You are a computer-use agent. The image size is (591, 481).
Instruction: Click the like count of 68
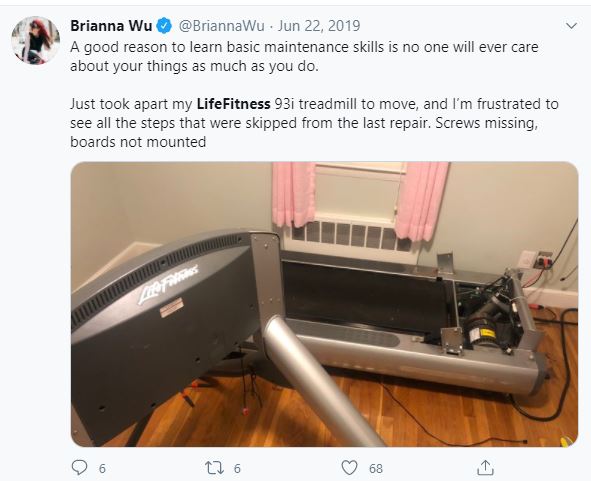[x=376, y=469]
